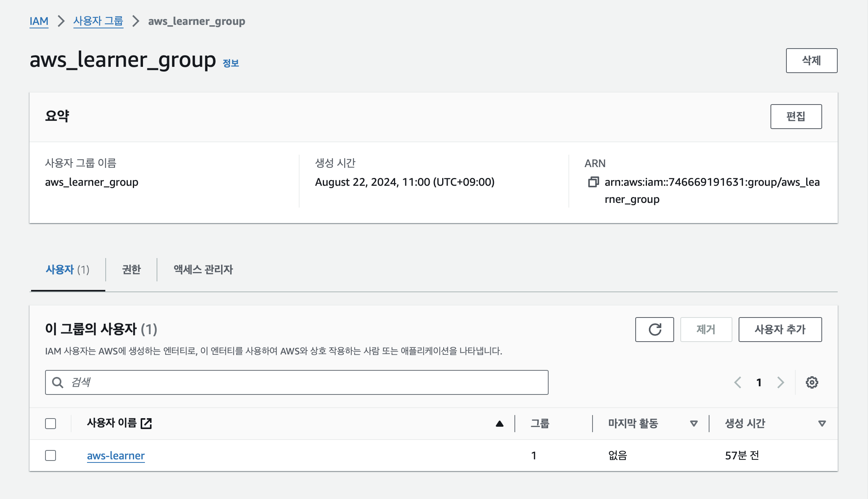Click the group name value aws_learner_group in summary
868x499 pixels.
[x=92, y=182]
